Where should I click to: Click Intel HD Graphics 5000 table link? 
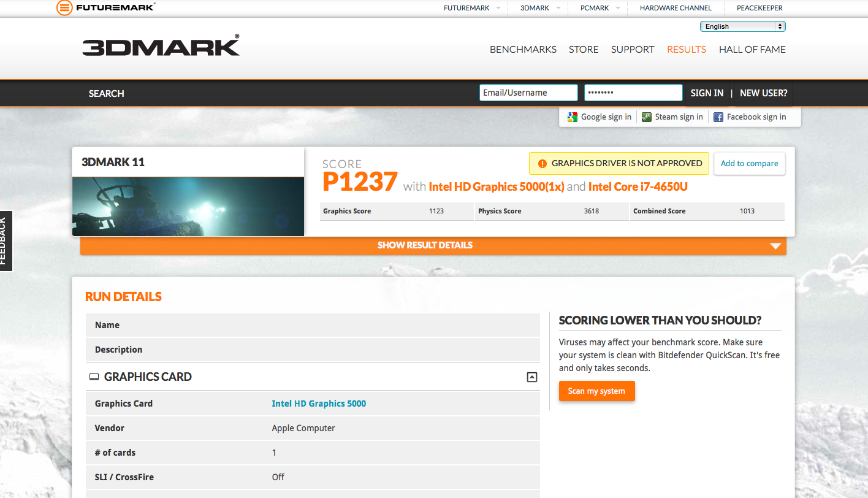coord(319,404)
